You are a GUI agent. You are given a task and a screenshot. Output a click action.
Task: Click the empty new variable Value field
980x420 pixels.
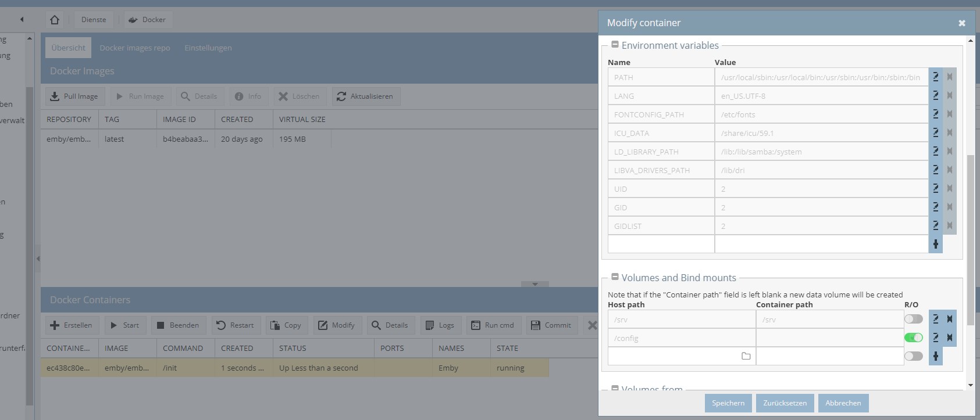click(x=822, y=244)
